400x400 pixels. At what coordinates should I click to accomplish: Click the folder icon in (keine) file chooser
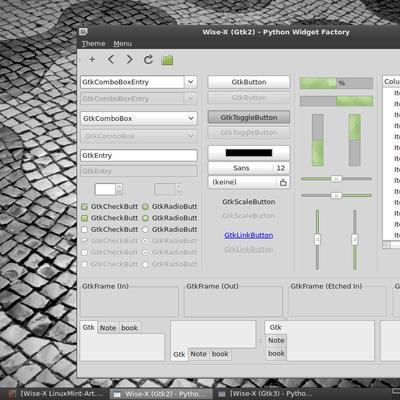283,182
